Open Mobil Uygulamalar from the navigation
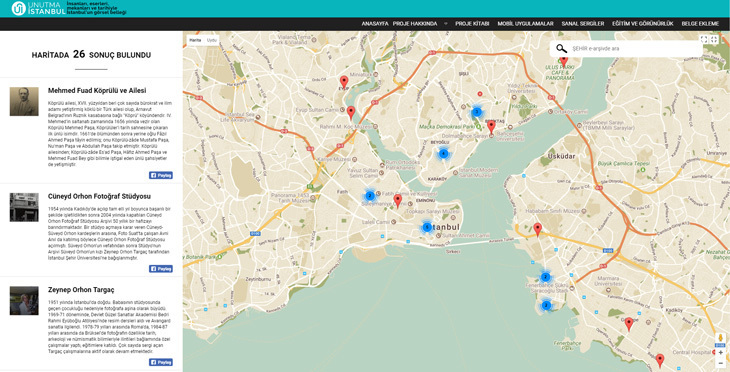Viewport: 730px width, 372px height. point(525,24)
